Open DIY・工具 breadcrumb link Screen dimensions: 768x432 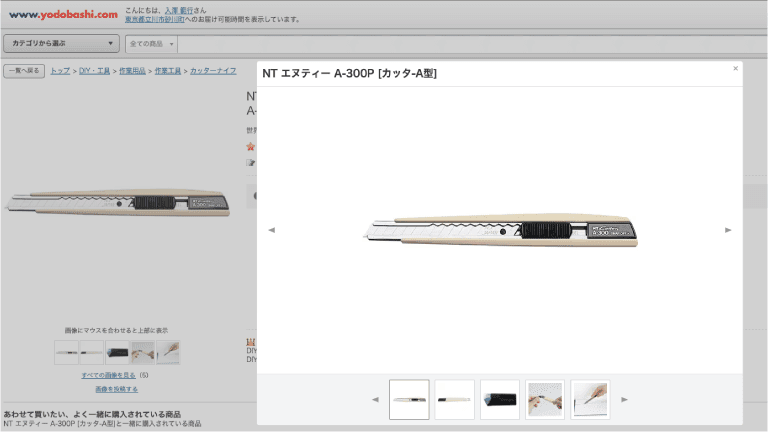[x=95, y=71]
